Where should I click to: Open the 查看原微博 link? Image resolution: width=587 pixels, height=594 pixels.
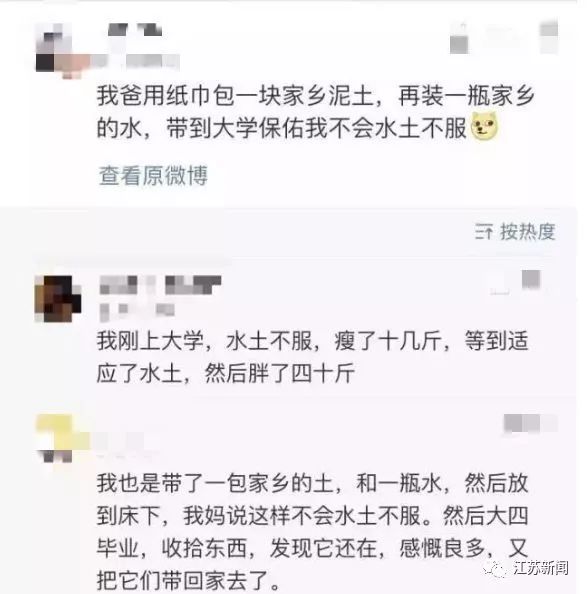click(x=153, y=175)
